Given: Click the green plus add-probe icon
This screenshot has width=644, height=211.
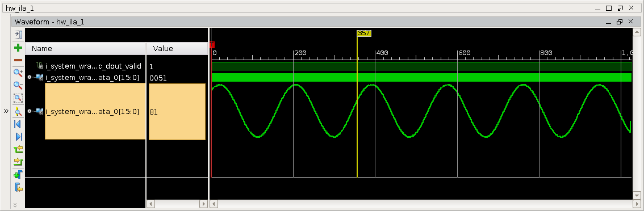Looking at the screenshot, I should (18, 48).
